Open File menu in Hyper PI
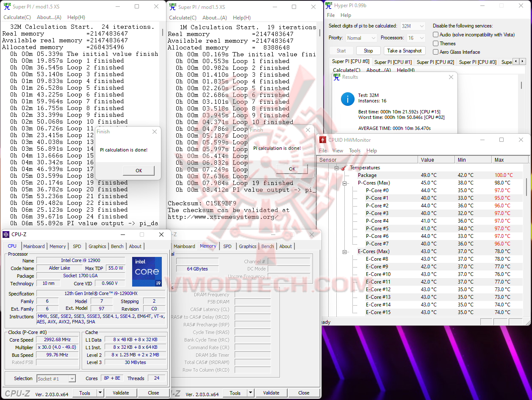Screen dimensions: 532x400 331,15
